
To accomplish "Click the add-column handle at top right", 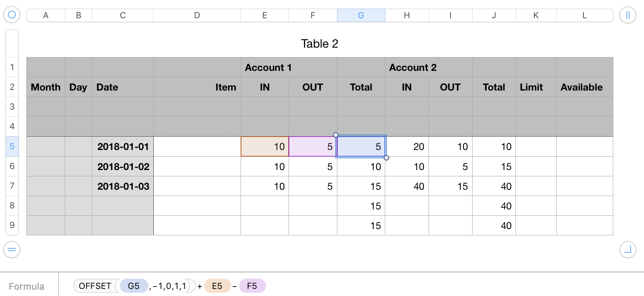I will point(627,15).
